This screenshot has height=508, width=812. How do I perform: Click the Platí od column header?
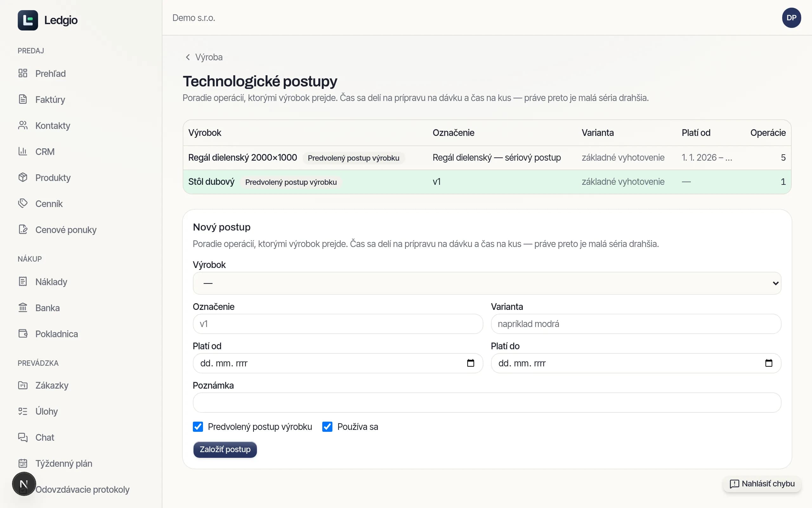point(696,133)
